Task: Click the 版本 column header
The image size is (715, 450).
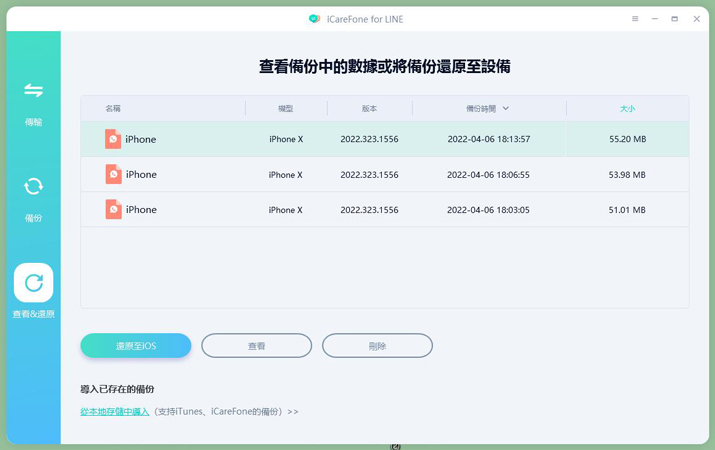Action: [369, 109]
